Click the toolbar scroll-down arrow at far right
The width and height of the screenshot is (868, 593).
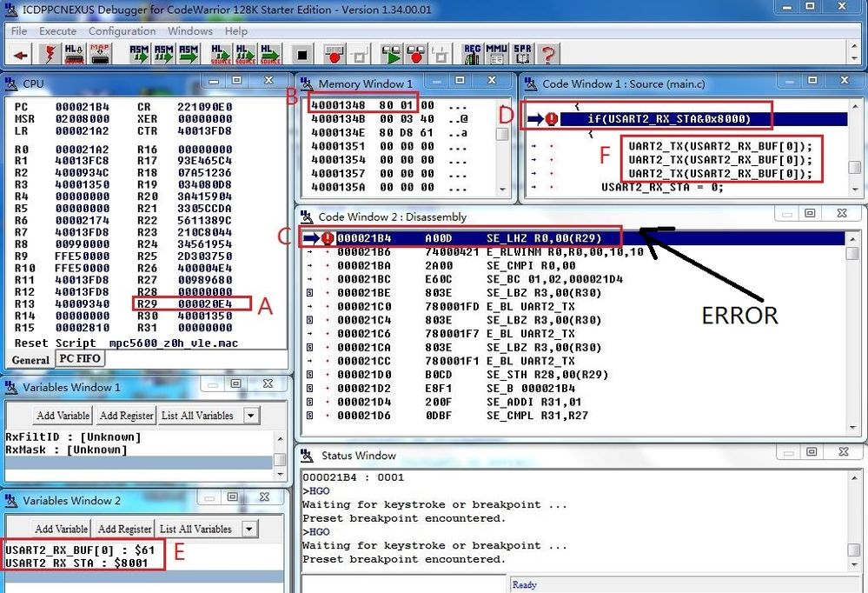click(x=855, y=59)
